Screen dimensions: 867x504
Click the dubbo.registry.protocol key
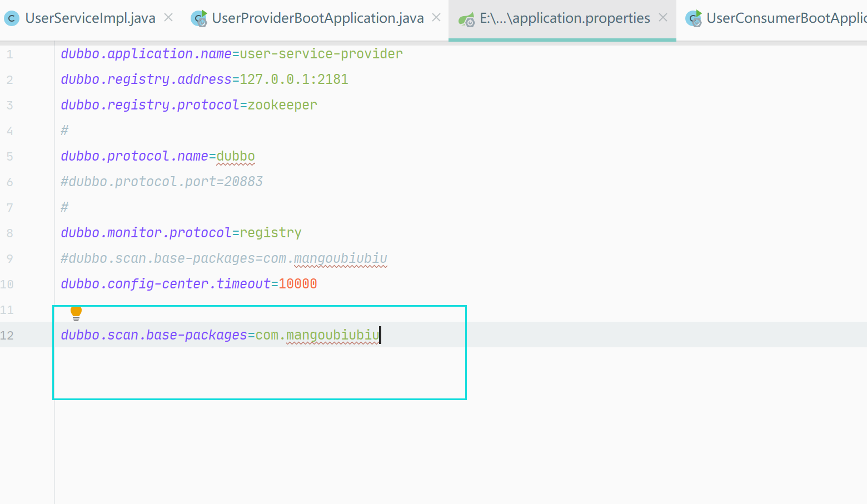tap(150, 105)
